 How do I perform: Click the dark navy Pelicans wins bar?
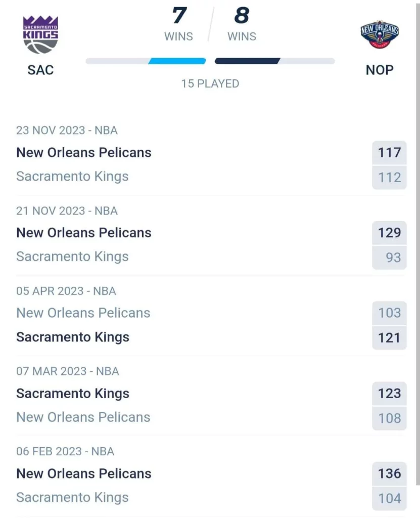point(247,61)
